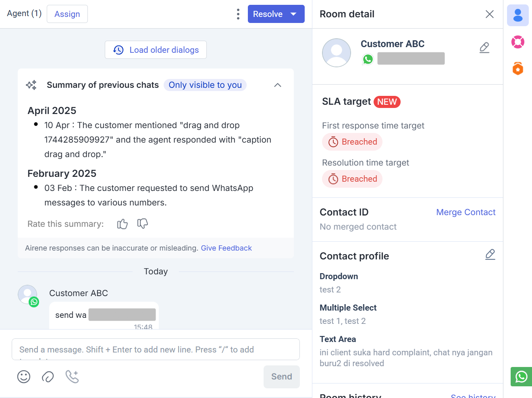Start a call with the phone icon
The width and height of the screenshot is (532, 398).
click(x=72, y=377)
